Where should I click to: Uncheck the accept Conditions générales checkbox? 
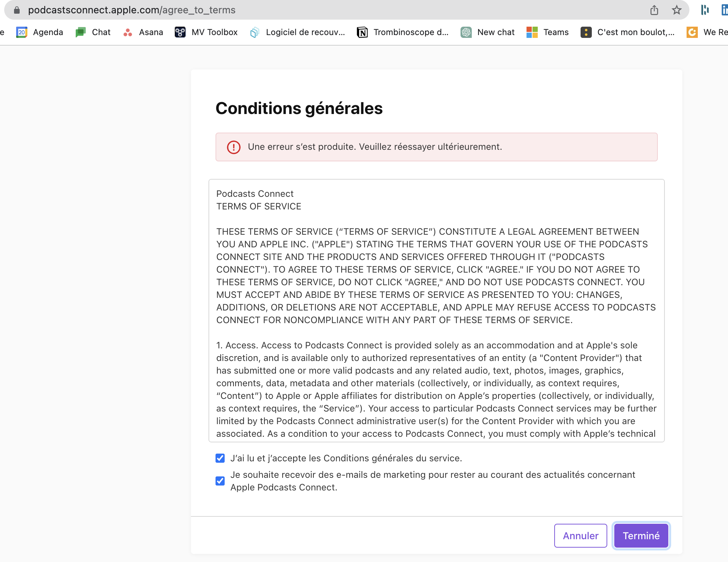tap(220, 458)
